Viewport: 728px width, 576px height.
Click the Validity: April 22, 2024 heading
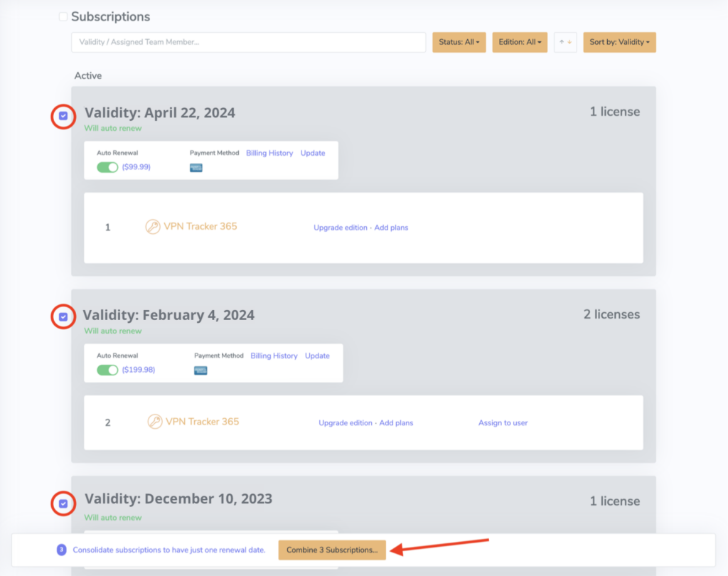click(x=160, y=113)
